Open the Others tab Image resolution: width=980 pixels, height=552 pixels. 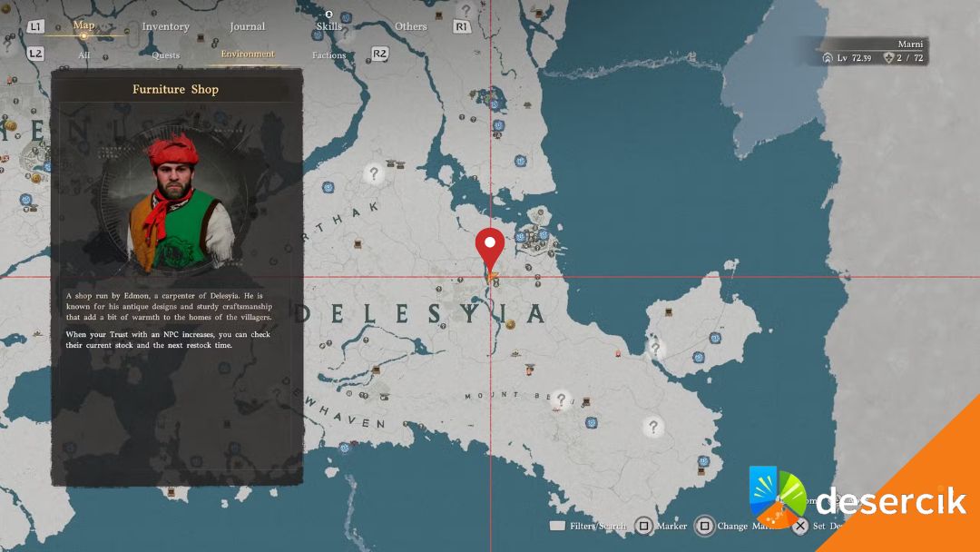[x=411, y=26]
